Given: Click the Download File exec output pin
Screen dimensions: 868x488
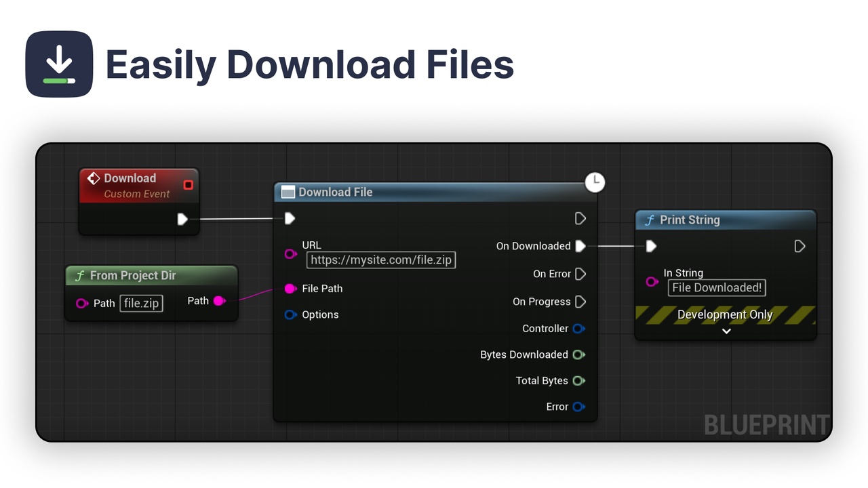Looking at the screenshot, I should click(x=580, y=218).
